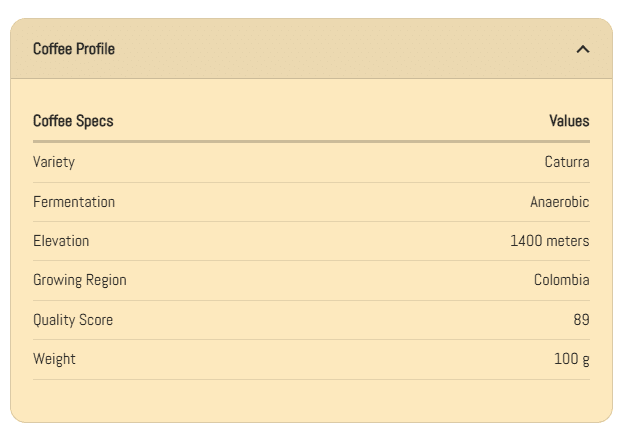
Task: Click the Coffee Specs column header
Action: [73, 121]
